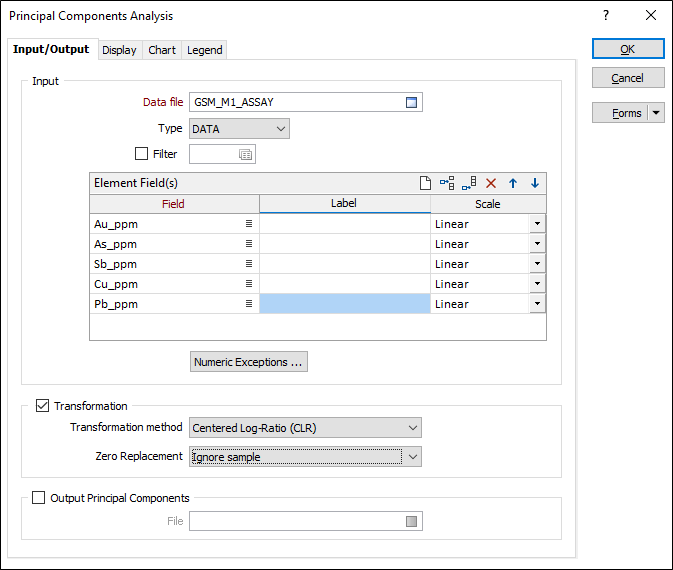
Task: Open field list icon for Au_ppm
Action: (x=249, y=224)
